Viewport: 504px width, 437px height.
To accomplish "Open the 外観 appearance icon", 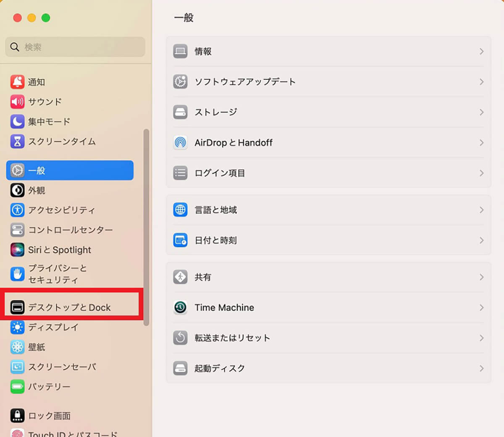I will coord(17,190).
